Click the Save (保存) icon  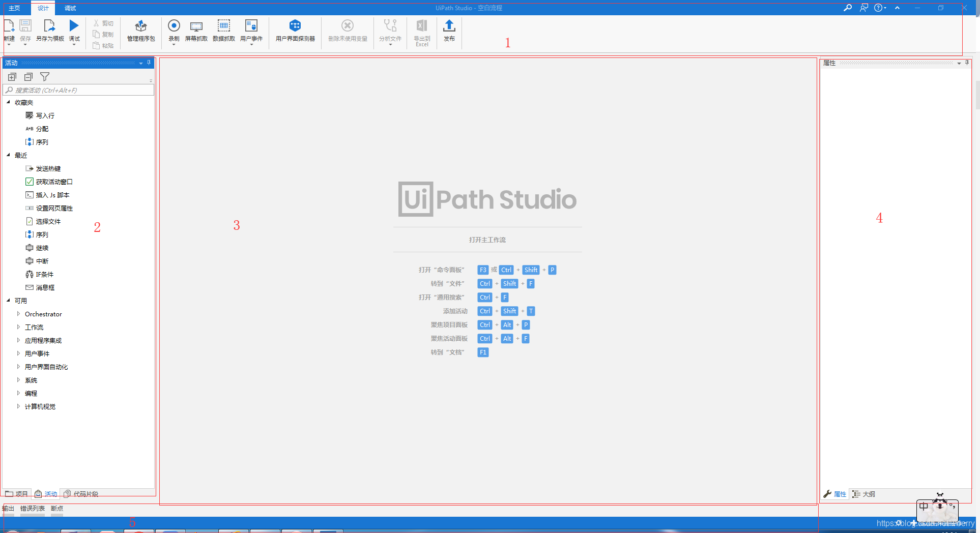25,25
